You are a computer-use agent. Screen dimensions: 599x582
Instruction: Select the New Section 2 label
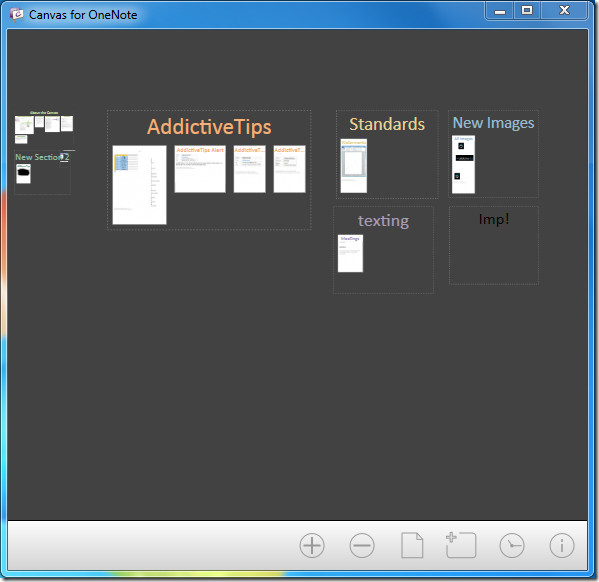click(x=42, y=157)
